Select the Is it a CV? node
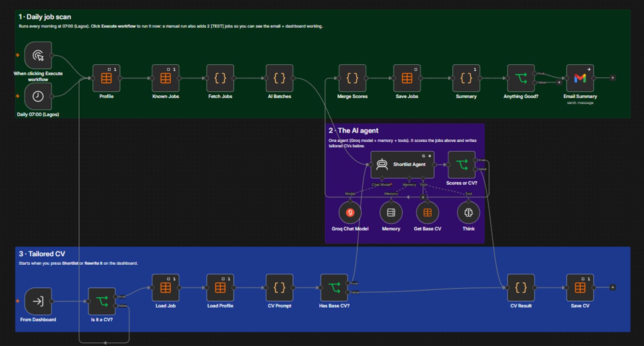The height and width of the screenshot is (346, 644). tap(102, 301)
